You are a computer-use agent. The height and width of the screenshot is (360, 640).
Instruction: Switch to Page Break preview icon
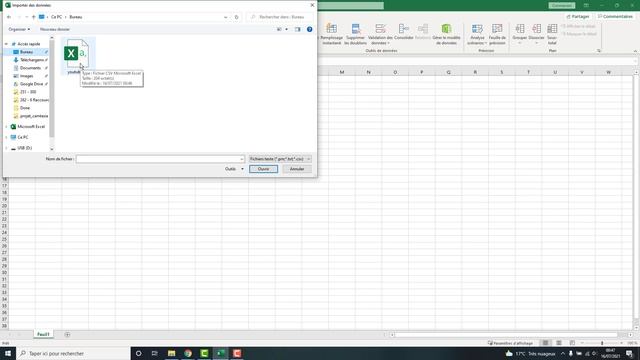[572, 343]
